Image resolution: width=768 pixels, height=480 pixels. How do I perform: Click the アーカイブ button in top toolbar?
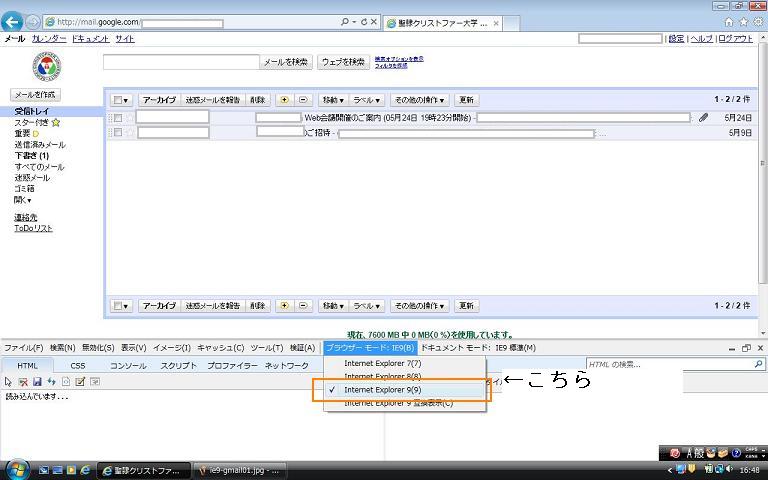(159, 100)
